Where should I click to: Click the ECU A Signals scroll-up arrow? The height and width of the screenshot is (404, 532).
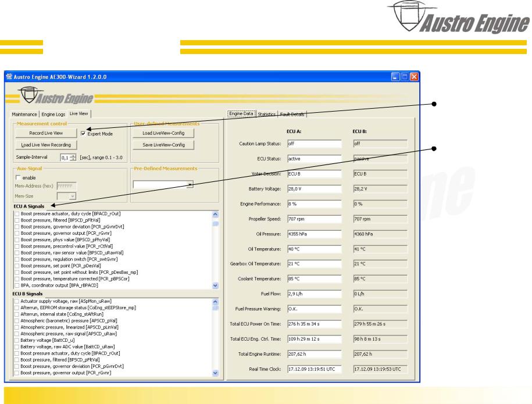click(x=215, y=214)
